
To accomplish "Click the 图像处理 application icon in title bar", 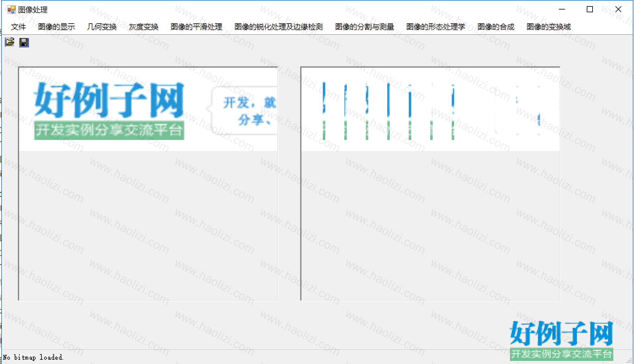I will [x=11, y=10].
